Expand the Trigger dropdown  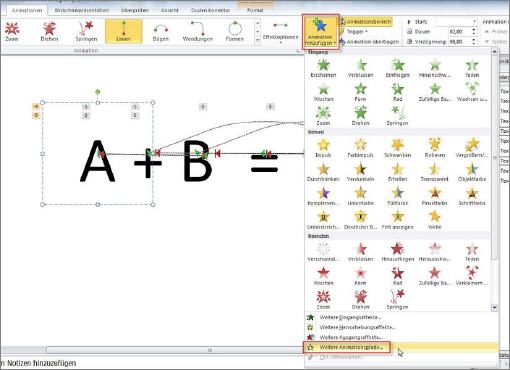point(356,32)
